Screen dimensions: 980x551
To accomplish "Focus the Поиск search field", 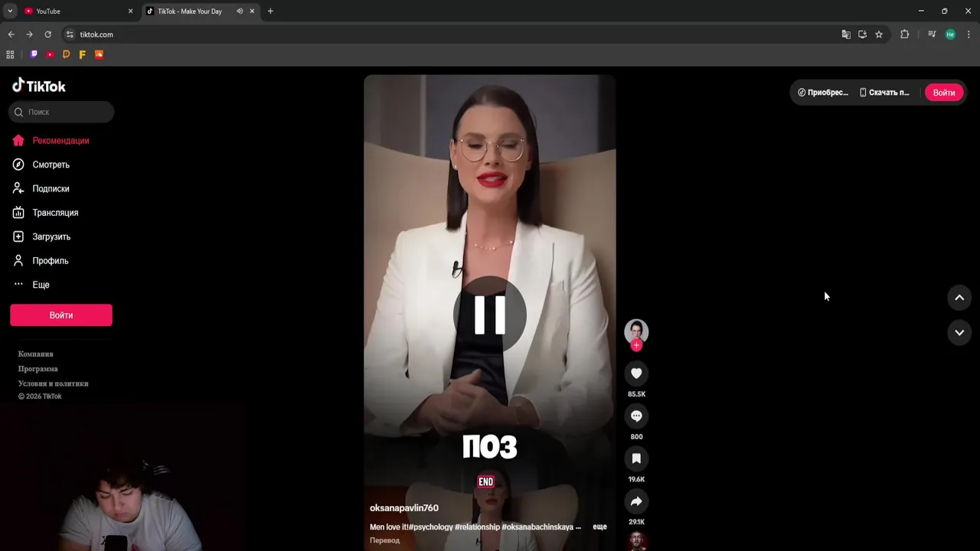I will [x=61, y=112].
